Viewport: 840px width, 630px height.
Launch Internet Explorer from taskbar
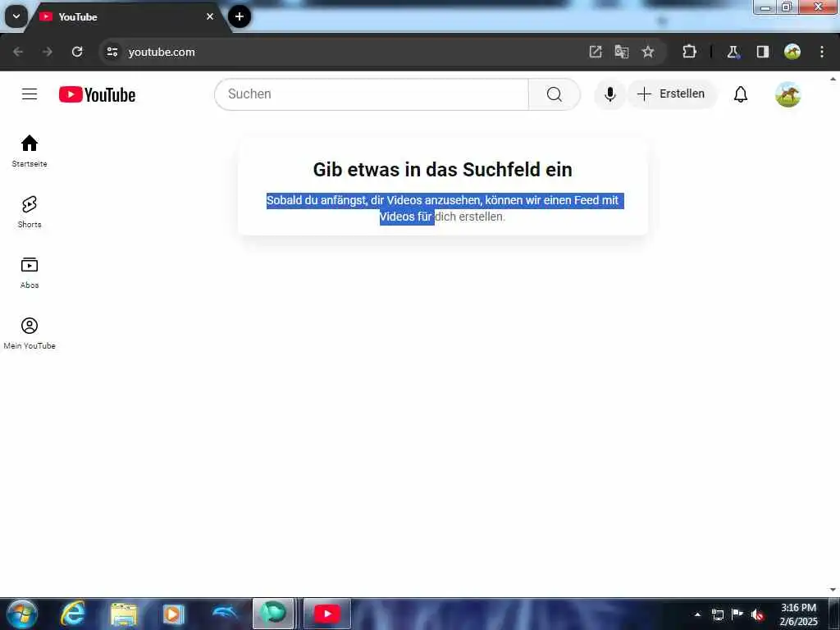point(72,614)
